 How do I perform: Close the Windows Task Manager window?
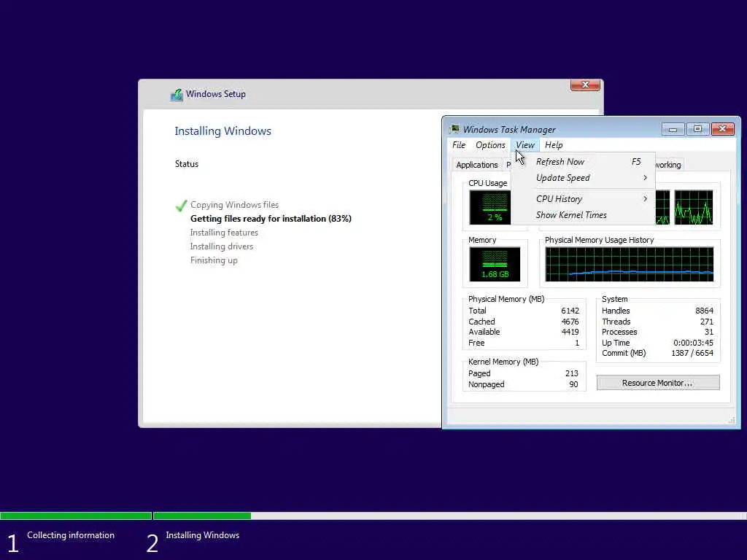723,129
